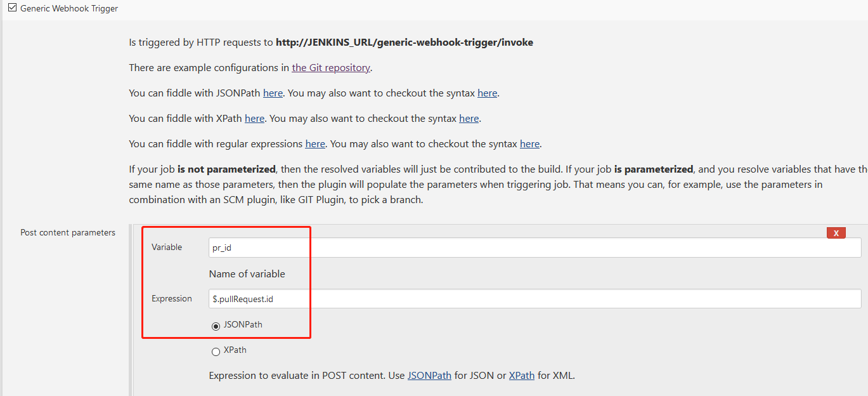Open the regular expressions fiddle 'here' link
The height and width of the screenshot is (396, 868).
(315, 143)
